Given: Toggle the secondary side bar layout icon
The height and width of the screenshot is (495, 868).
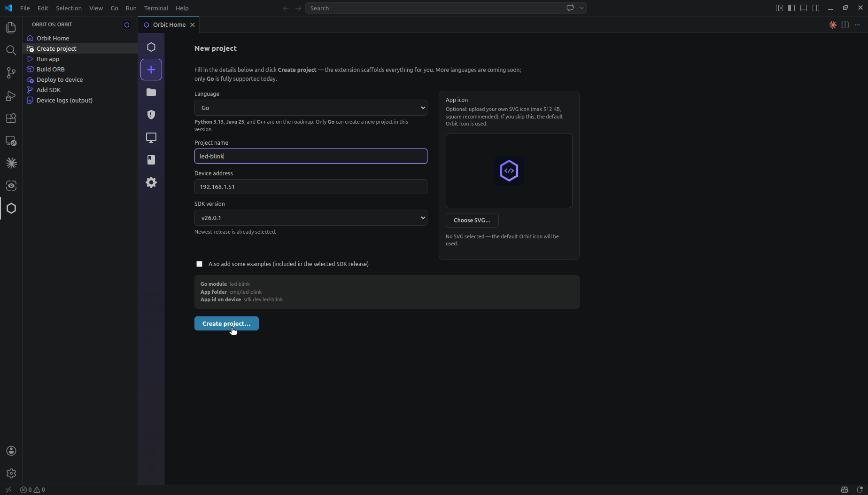Looking at the screenshot, I should pyautogui.click(x=816, y=8).
